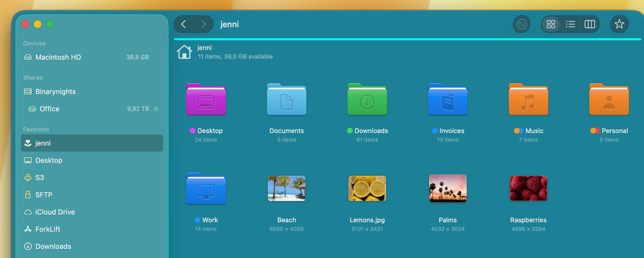Open Desktop favorite in sidebar

click(x=92, y=160)
